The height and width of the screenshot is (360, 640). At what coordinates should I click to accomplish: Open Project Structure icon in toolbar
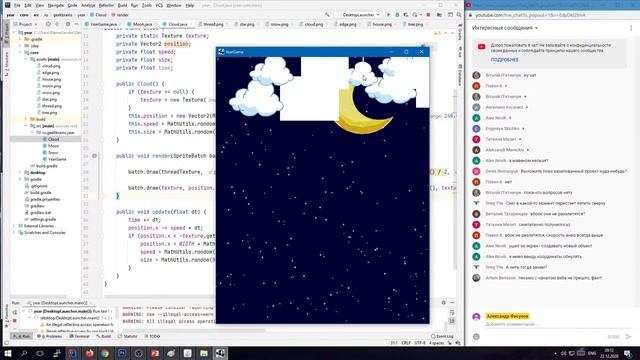439,15
